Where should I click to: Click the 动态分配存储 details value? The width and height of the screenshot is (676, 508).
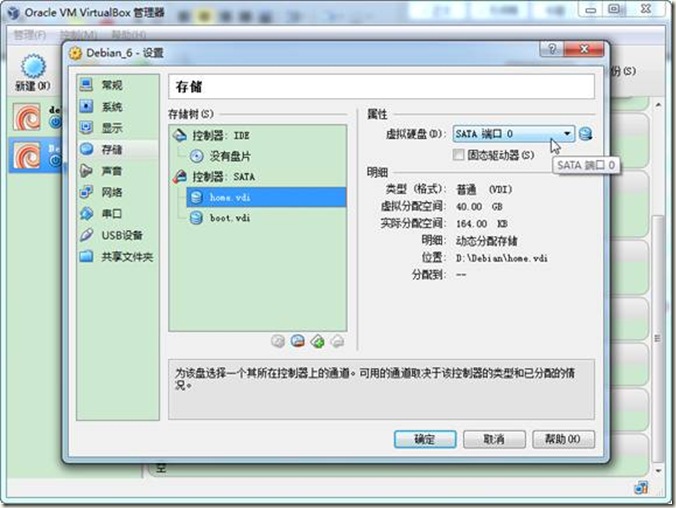click(486, 241)
